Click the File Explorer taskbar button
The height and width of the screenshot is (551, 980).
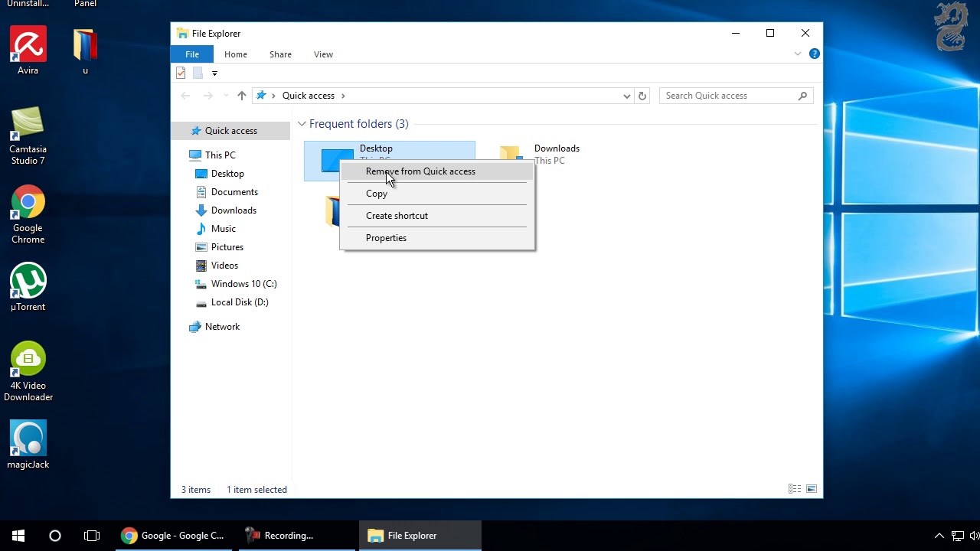[420, 536]
